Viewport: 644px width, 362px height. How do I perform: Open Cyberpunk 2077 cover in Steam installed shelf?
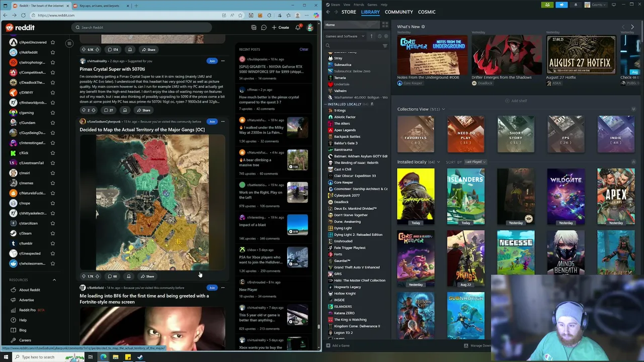point(416,197)
